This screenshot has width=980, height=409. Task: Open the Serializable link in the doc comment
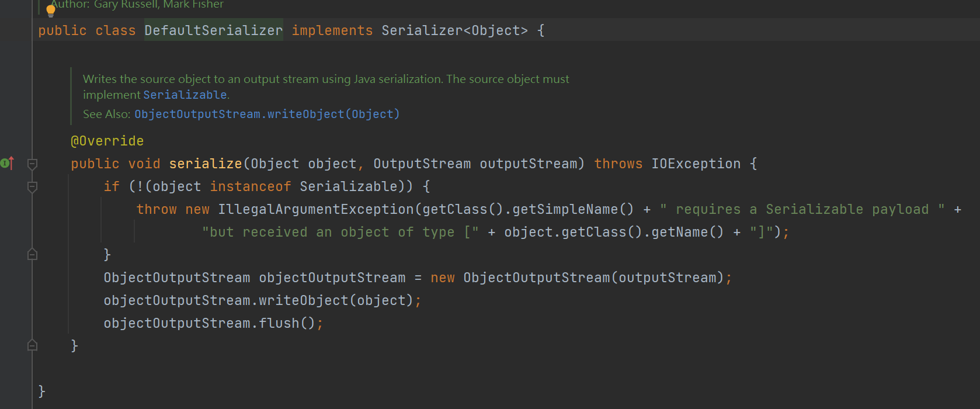[185, 95]
